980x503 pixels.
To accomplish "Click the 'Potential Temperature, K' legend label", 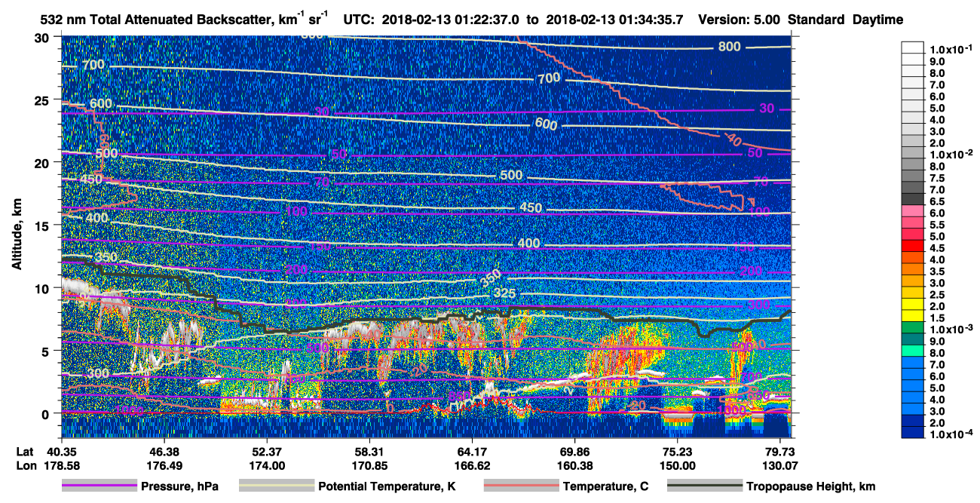I will [387, 486].
